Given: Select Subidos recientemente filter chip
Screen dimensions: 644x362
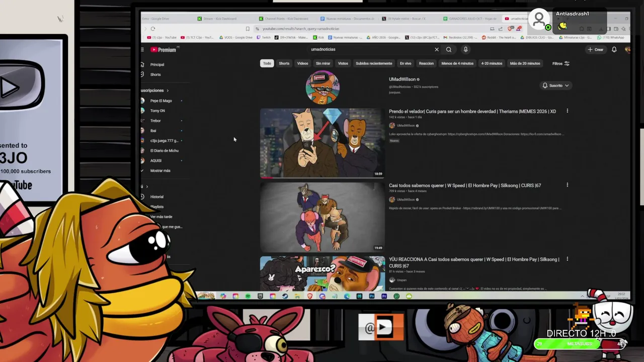Looking at the screenshot, I should (x=374, y=63).
